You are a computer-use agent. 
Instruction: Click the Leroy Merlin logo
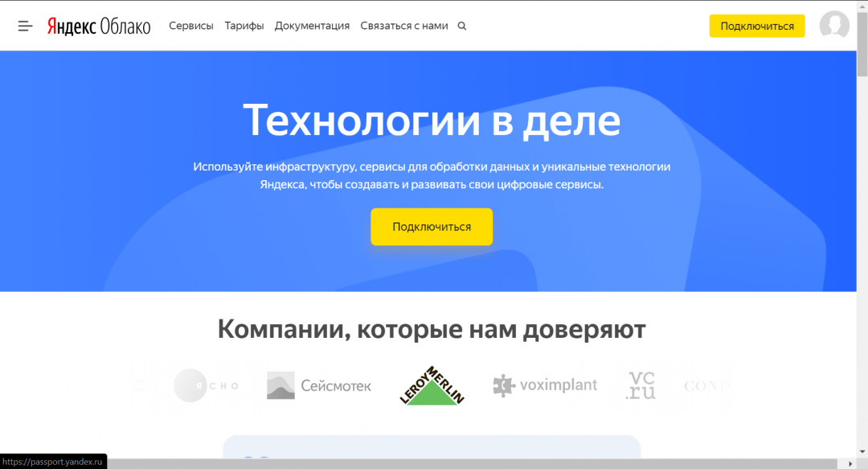pos(432,385)
